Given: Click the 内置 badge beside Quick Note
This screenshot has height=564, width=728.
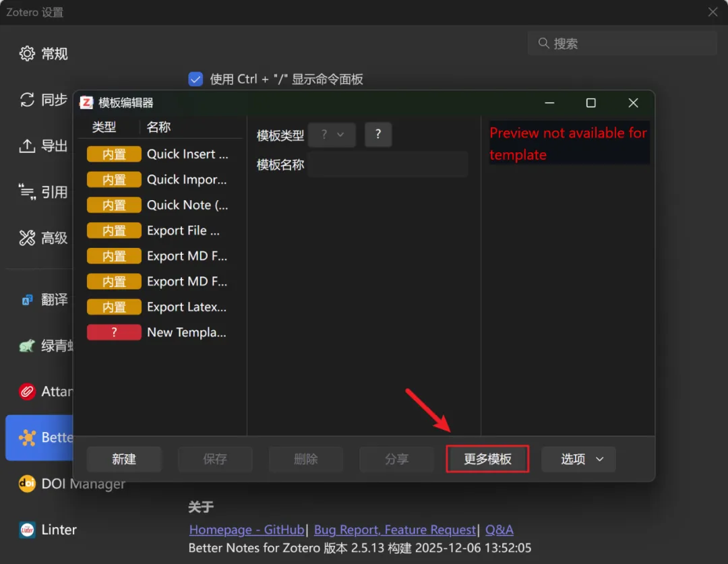Looking at the screenshot, I should [x=114, y=205].
